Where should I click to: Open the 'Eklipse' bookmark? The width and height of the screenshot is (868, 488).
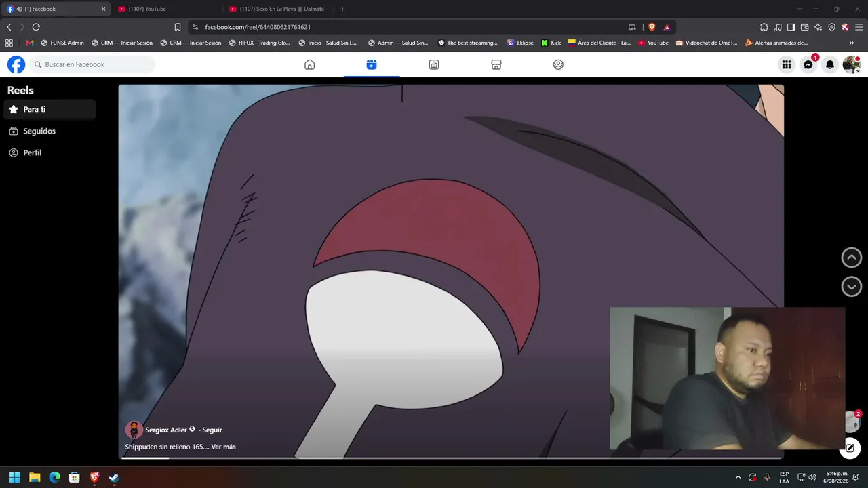(520, 43)
